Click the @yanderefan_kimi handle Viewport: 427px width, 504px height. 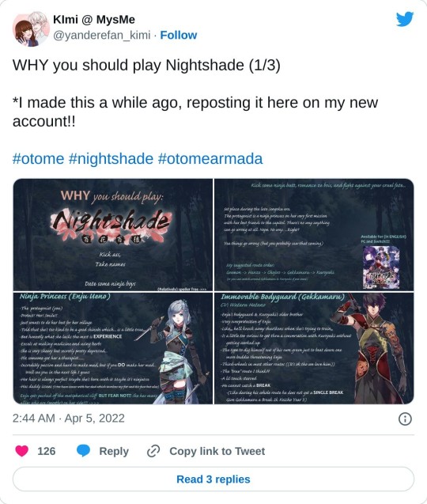pos(101,35)
